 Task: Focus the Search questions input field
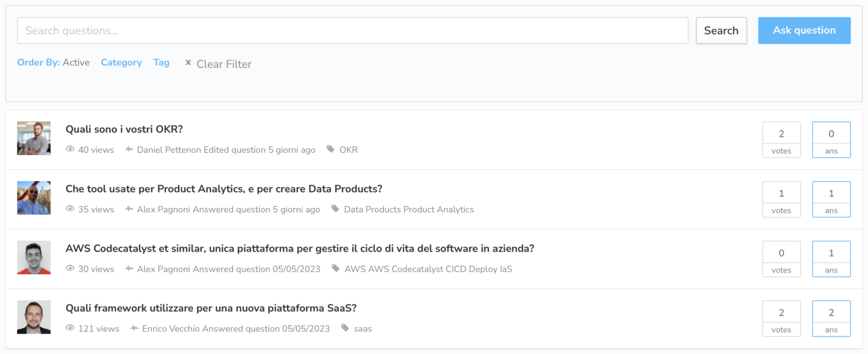353,31
